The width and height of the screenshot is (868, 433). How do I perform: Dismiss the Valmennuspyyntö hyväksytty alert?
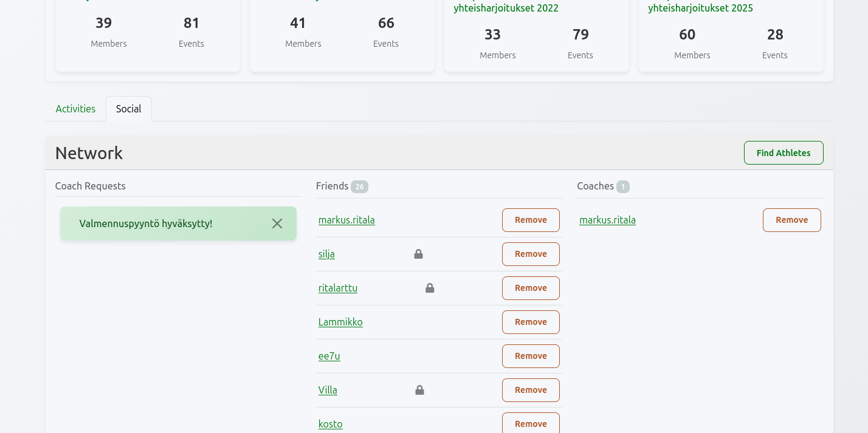click(277, 223)
